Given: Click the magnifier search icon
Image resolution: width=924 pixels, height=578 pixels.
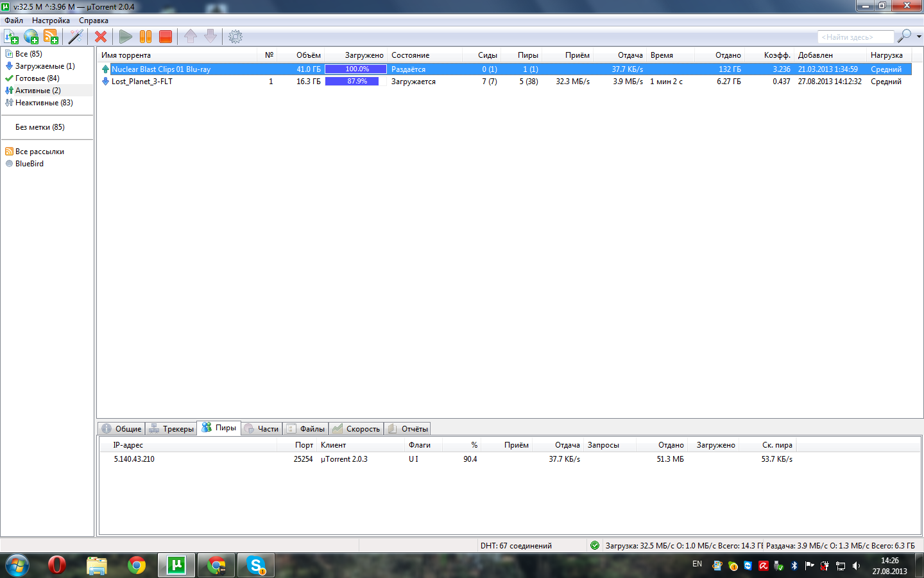Looking at the screenshot, I should click(x=904, y=36).
